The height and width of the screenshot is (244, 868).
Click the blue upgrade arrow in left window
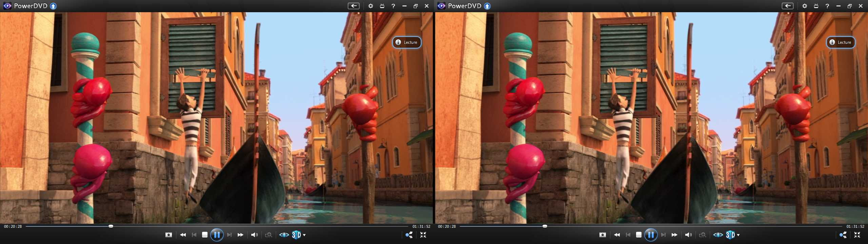pyautogui.click(x=53, y=6)
